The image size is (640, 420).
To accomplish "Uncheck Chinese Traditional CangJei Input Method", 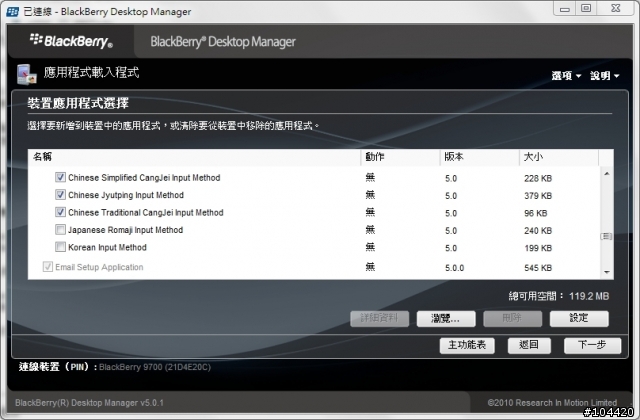I will pyautogui.click(x=60, y=212).
